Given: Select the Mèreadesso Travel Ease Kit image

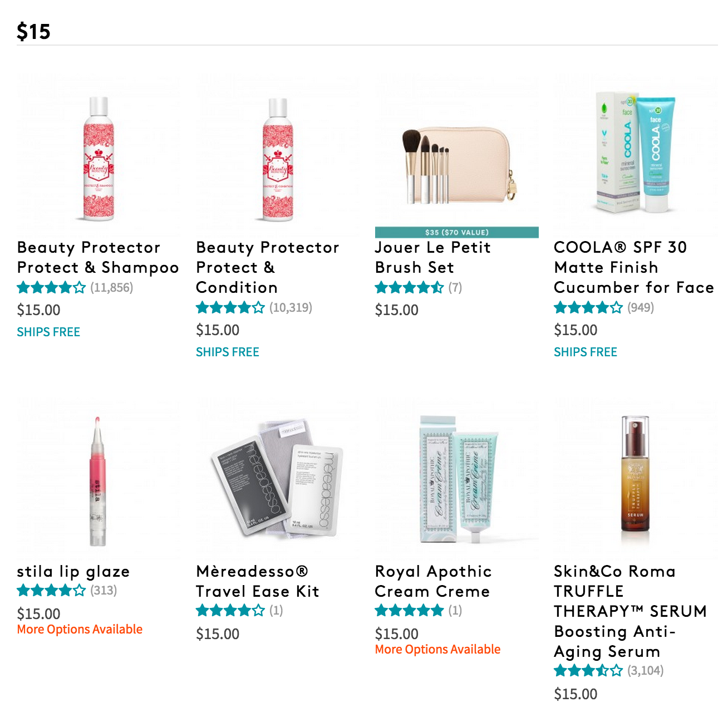Looking at the screenshot, I should 278,479.
